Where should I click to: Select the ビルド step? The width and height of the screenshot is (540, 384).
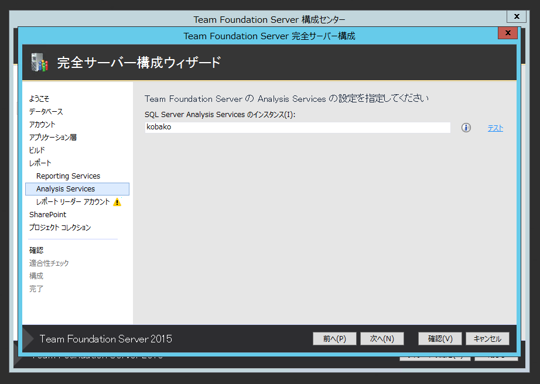point(37,150)
